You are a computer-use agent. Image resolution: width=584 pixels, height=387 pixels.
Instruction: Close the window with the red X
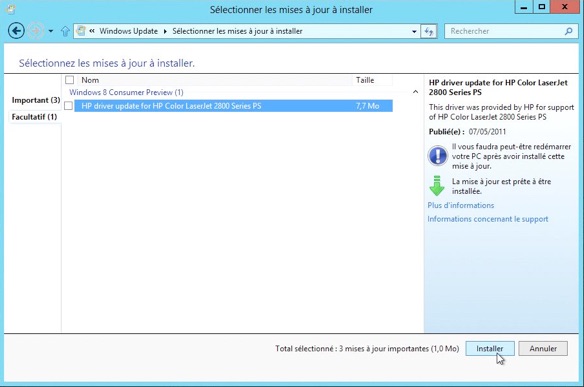(564, 7)
